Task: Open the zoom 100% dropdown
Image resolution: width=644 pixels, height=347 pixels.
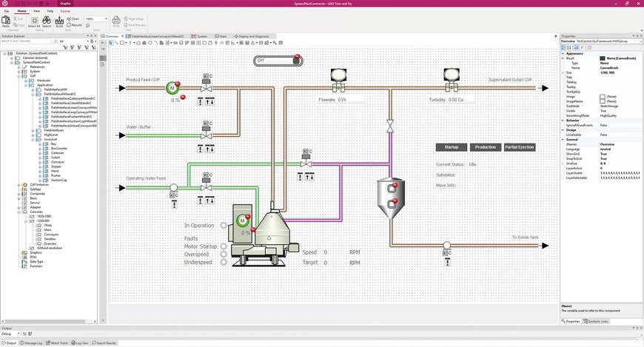Action: [x=106, y=19]
